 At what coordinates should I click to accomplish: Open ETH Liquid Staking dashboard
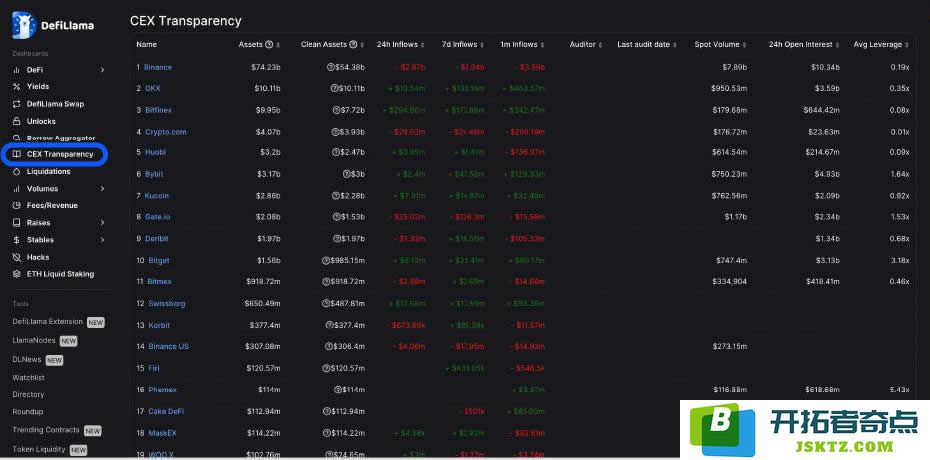click(x=60, y=274)
